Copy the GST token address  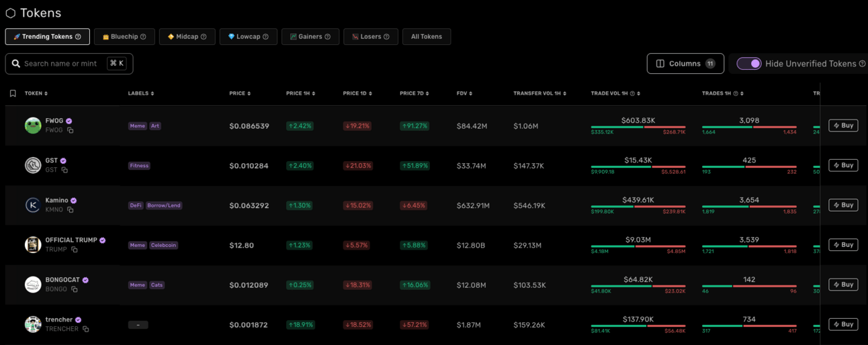[64, 170]
